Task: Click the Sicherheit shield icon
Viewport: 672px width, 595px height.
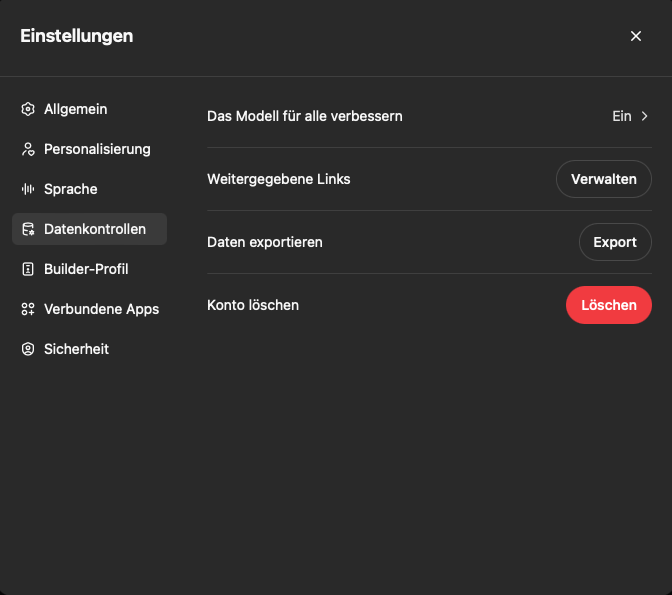Action: [x=28, y=349]
